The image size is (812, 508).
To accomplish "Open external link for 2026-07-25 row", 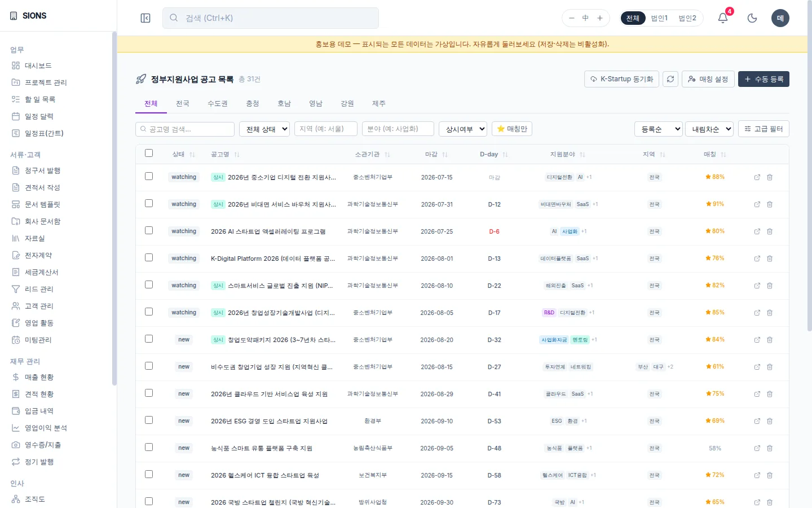I will [x=757, y=231].
